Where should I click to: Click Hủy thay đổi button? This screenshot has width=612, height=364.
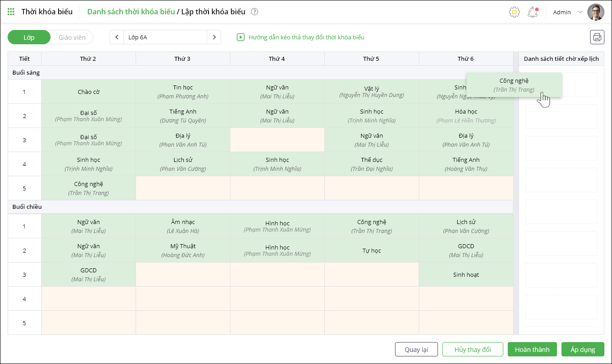pos(472,349)
